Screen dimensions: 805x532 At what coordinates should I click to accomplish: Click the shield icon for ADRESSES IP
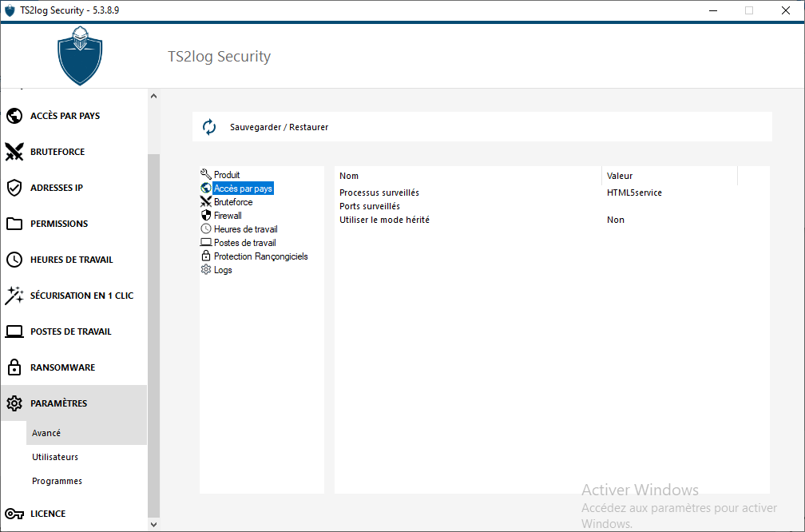[x=14, y=188]
